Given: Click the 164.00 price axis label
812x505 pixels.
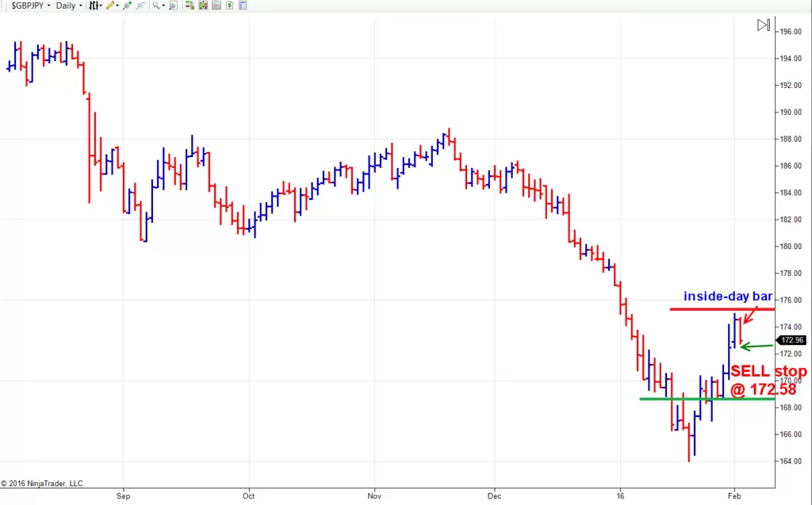Looking at the screenshot, I should click(x=791, y=461).
